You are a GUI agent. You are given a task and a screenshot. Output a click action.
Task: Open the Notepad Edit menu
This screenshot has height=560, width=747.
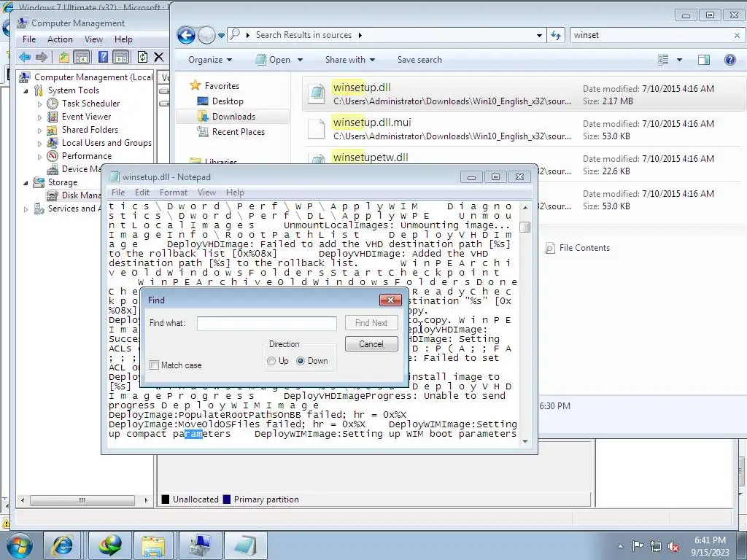pyautogui.click(x=142, y=192)
